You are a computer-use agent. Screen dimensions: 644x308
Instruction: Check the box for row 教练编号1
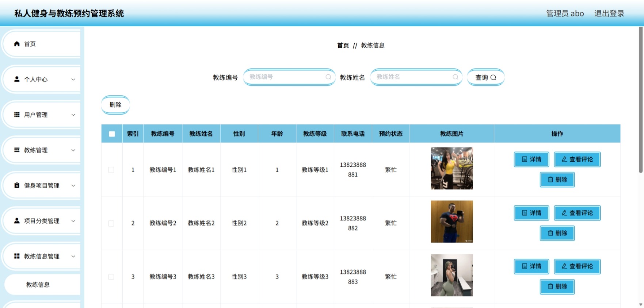(x=111, y=170)
